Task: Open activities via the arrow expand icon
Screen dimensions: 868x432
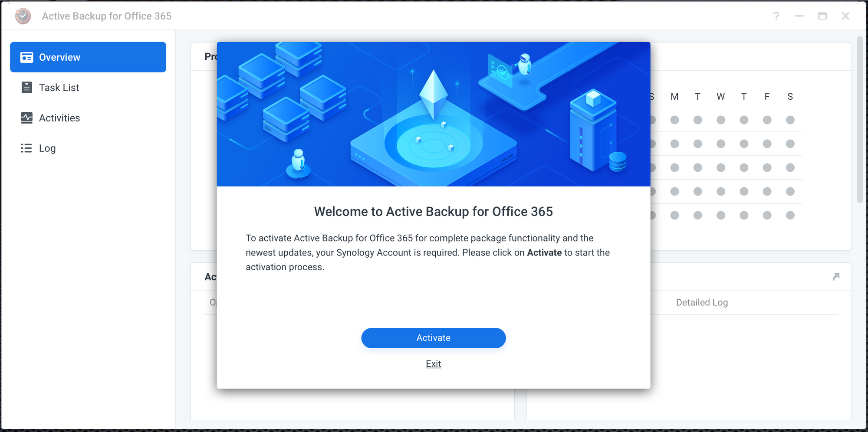Action: [x=836, y=277]
